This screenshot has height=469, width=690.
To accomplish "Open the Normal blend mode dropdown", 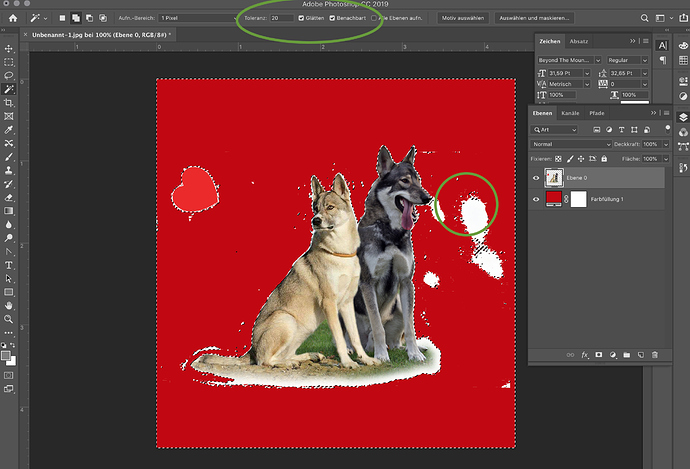I will (571, 144).
